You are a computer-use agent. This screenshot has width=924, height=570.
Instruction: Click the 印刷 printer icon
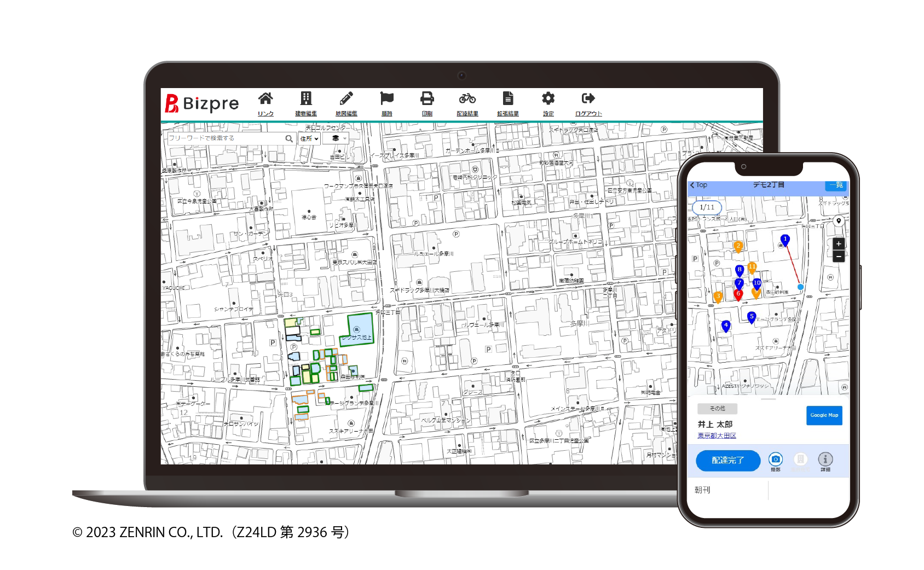(x=427, y=99)
